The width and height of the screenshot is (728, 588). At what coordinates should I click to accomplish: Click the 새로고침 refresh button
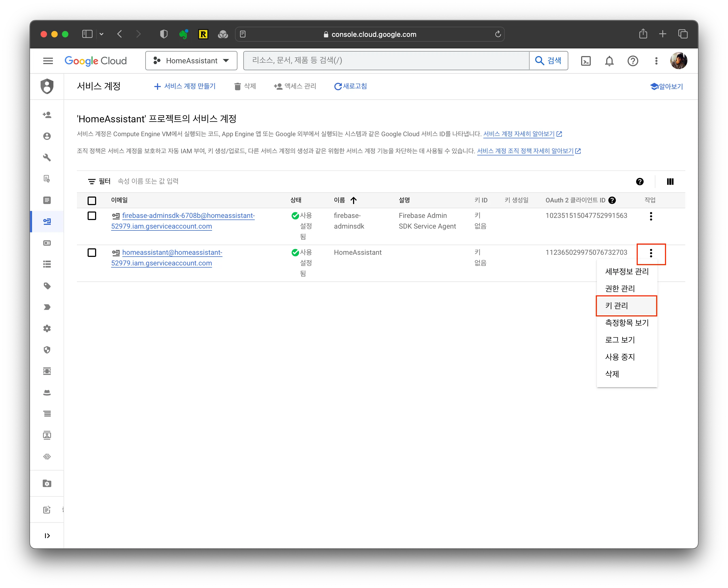(x=350, y=86)
